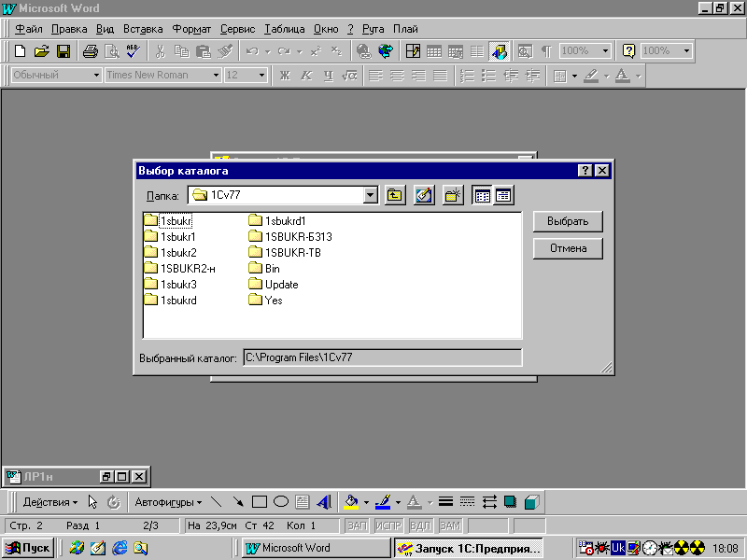Click the Cut scissors icon

(160, 51)
